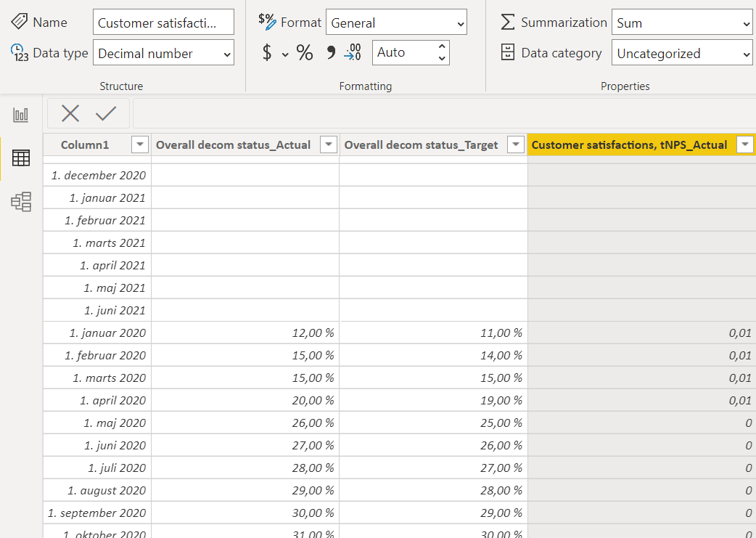Open the Format dropdown showing General
756x538 pixels.
point(396,22)
